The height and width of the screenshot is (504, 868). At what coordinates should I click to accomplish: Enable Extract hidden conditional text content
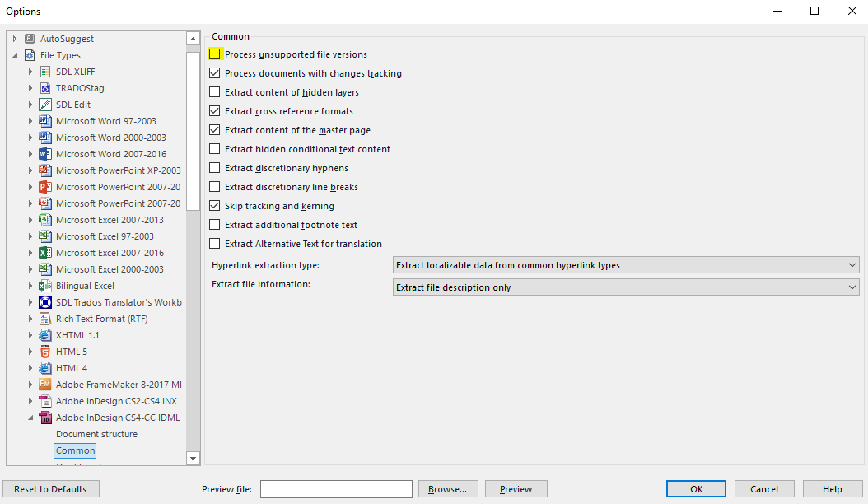pos(215,149)
